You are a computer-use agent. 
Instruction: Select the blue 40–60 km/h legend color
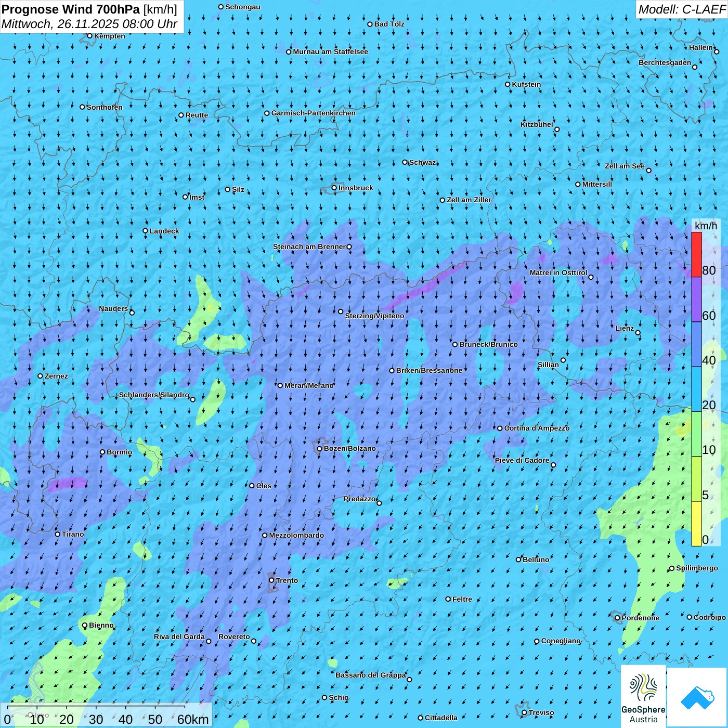[x=696, y=345]
